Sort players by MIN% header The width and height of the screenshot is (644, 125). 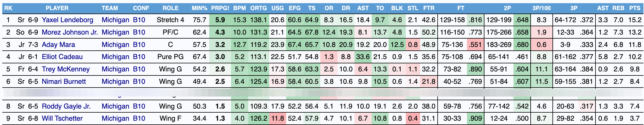pos(199,8)
